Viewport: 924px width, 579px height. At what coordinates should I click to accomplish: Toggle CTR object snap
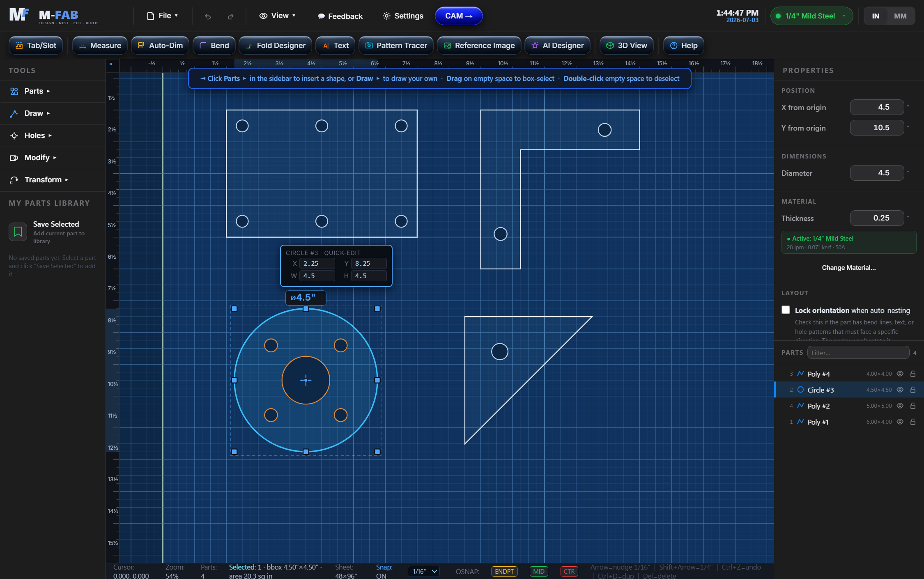point(569,572)
